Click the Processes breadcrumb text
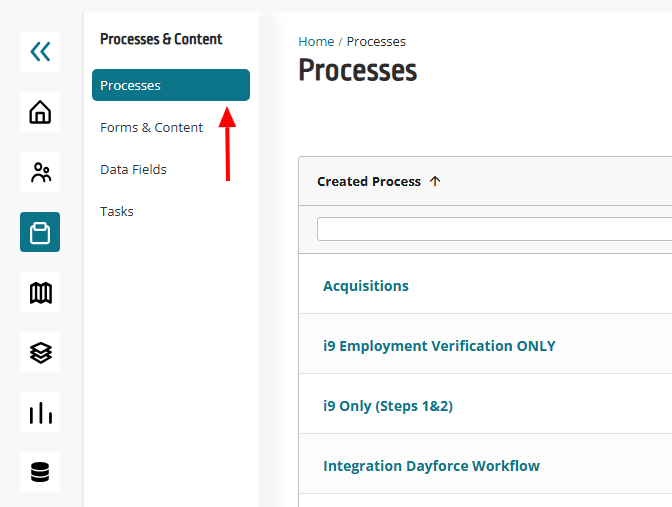The width and height of the screenshot is (672, 507). 376,41
